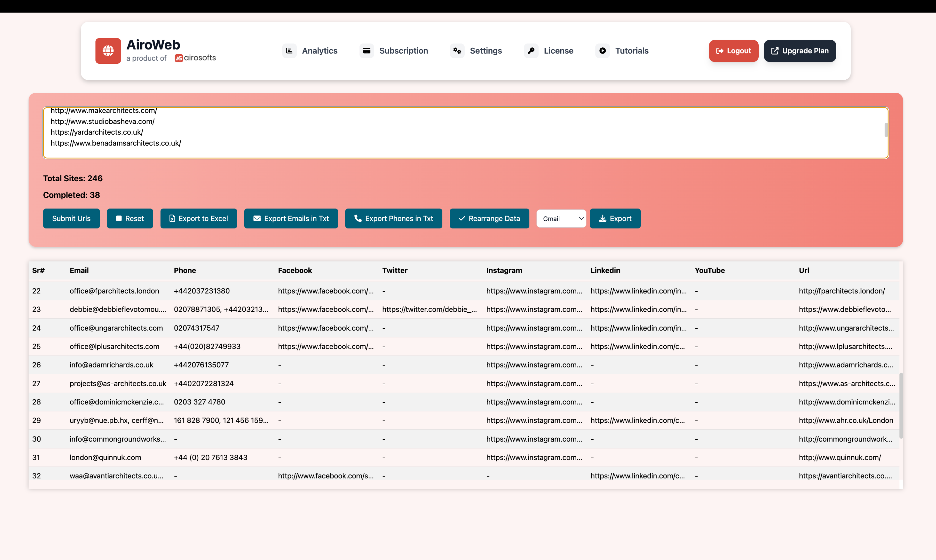This screenshot has height=560, width=936.
Task: Click phone +44(020)82749933
Action: pyautogui.click(x=207, y=346)
